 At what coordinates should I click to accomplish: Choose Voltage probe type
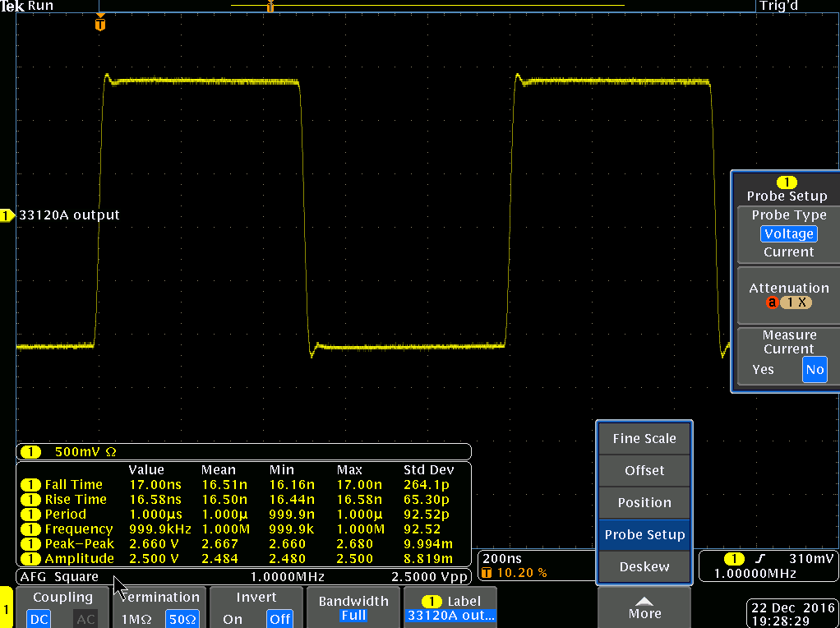(x=788, y=234)
